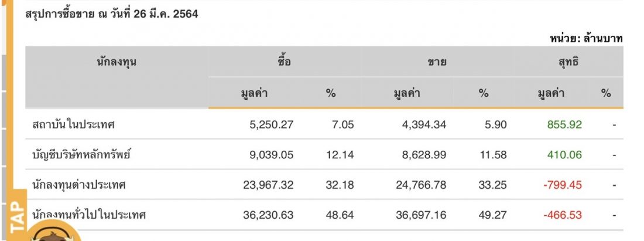644x241 pixels.
Task: Click the green net value 855.92
Action: (x=564, y=125)
